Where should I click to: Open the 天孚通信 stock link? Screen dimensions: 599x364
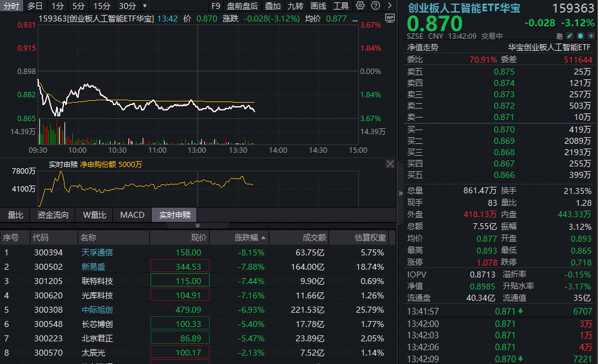pyautogui.click(x=97, y=252)
